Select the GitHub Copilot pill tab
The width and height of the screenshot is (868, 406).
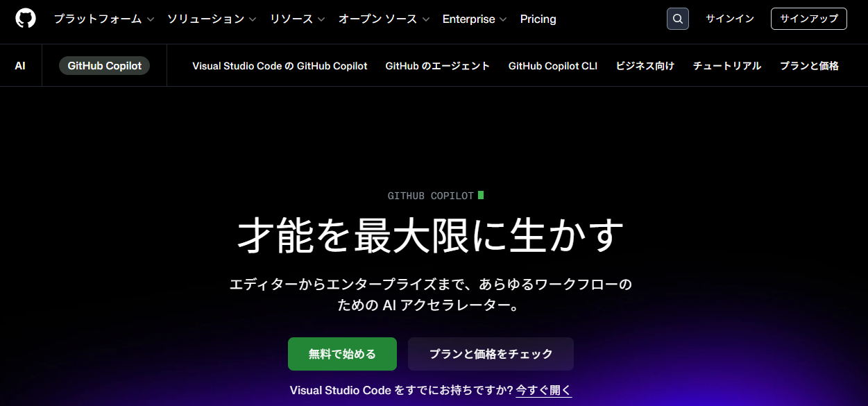[x=105, y=66]
